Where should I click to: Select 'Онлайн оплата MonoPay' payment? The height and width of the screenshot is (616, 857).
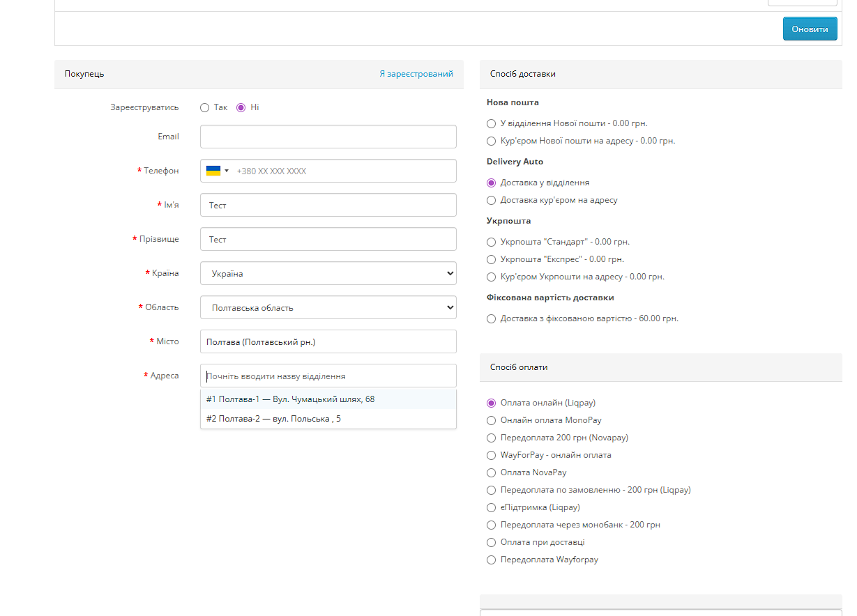tap(492, 420)
